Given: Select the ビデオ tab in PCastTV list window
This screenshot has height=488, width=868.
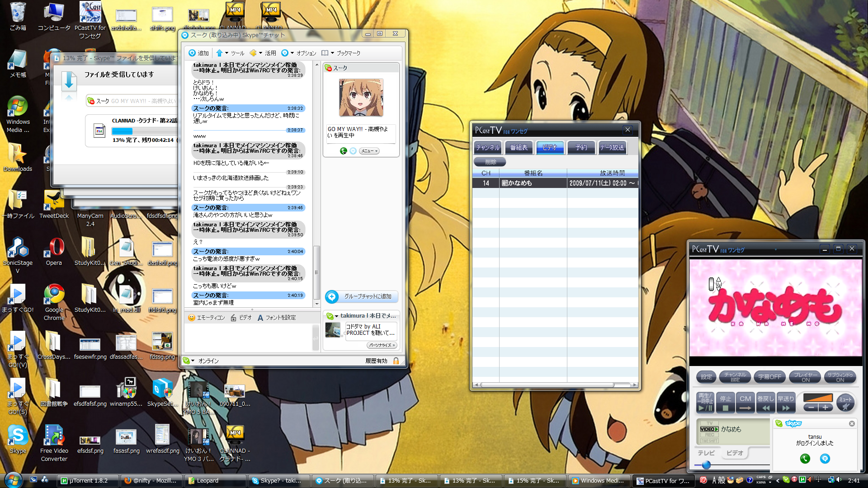Looking at the screenshot, I should [x=550, y=147].
